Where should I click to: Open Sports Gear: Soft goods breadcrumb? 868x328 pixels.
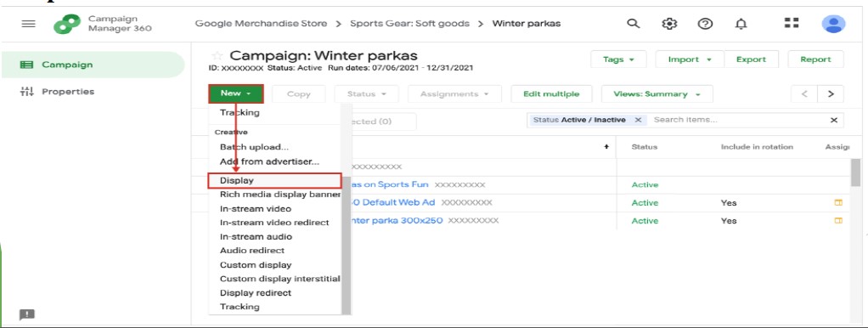point(409,23)
